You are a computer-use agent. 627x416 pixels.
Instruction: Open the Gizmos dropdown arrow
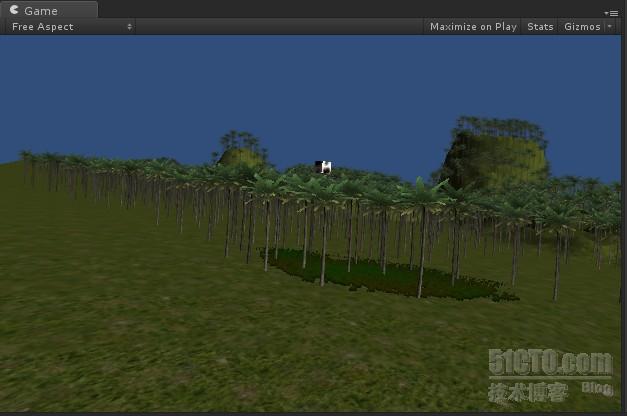pyautogui.click(x=610, y=26)
